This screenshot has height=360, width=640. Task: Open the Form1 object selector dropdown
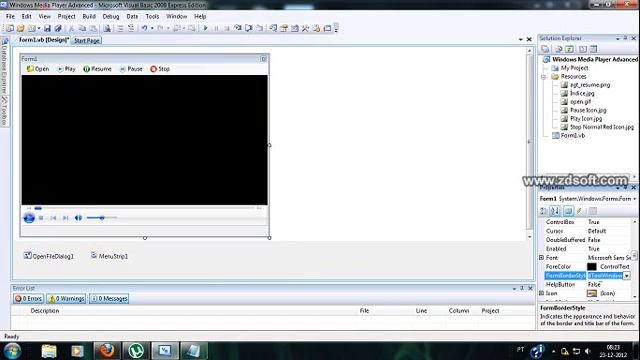(x=635, y=199)
